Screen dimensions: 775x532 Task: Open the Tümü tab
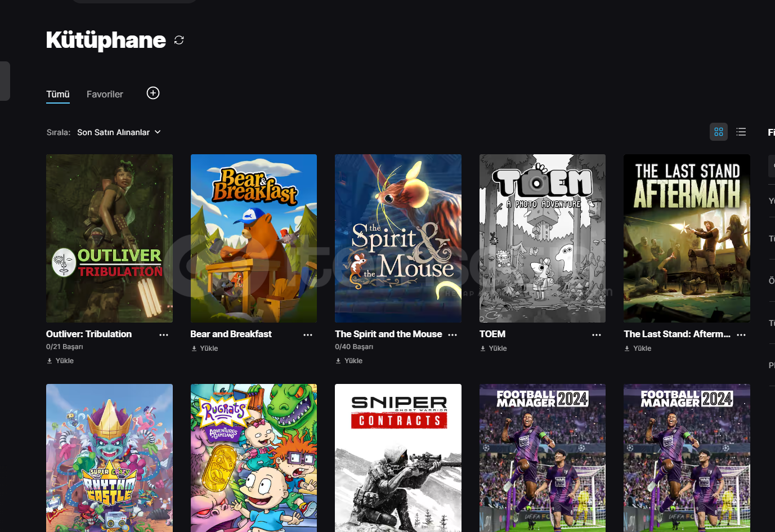click(58, 94)
